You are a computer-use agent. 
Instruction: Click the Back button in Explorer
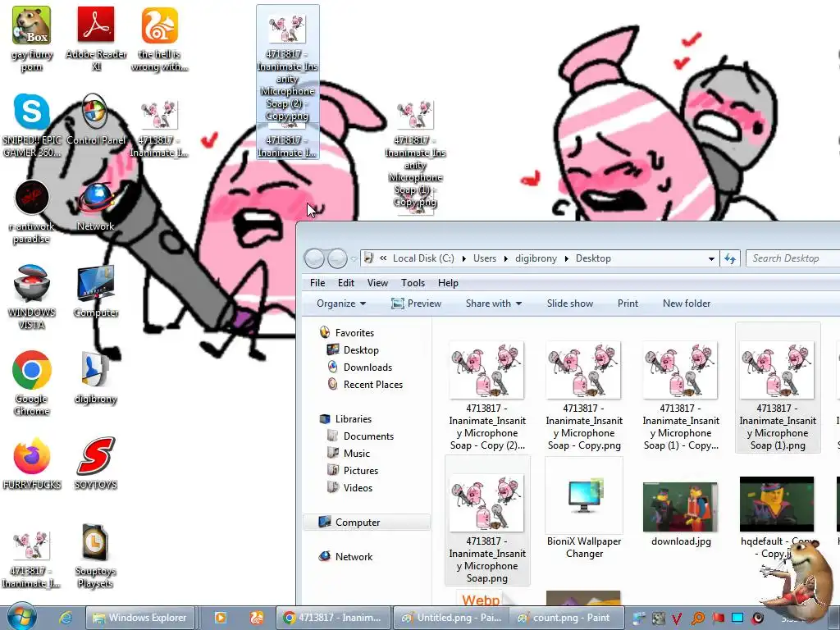[314, 258]
